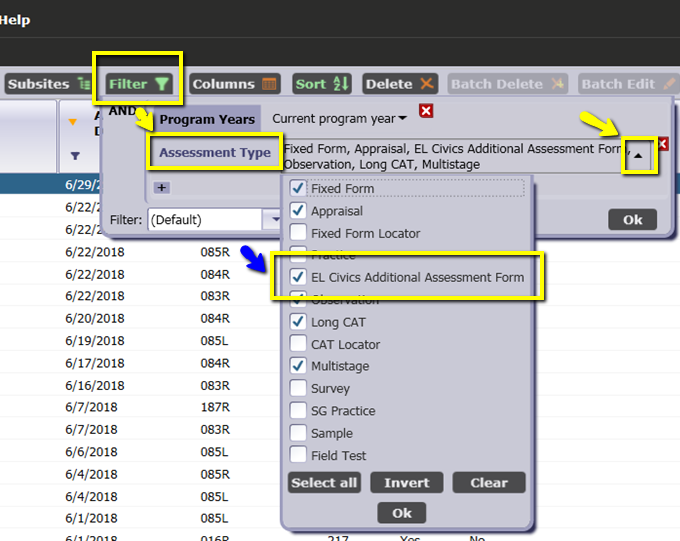Open the Subsites toolbar button

pos(49,84)
